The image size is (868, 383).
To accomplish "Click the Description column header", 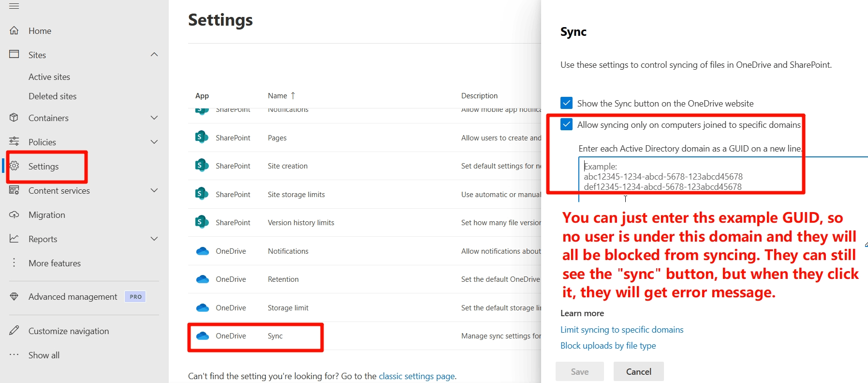I will coord(479,96).
